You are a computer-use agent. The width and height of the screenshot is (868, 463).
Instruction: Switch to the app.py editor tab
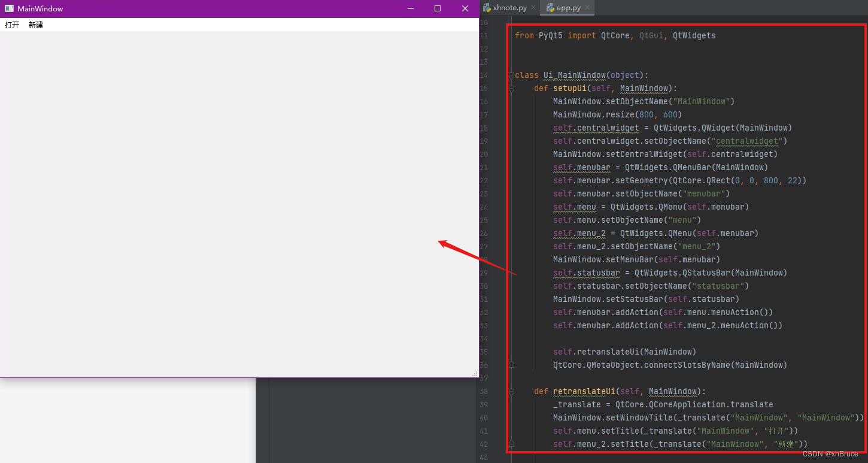click(x=569, y=8)
